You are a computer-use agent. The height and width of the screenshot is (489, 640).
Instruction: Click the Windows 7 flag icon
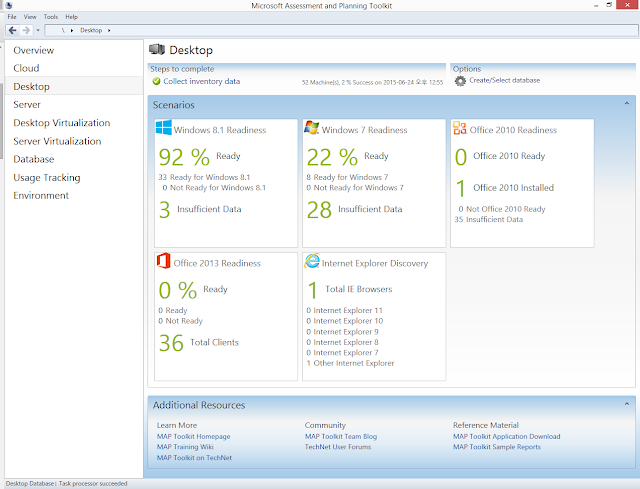[x=312, y=127]
